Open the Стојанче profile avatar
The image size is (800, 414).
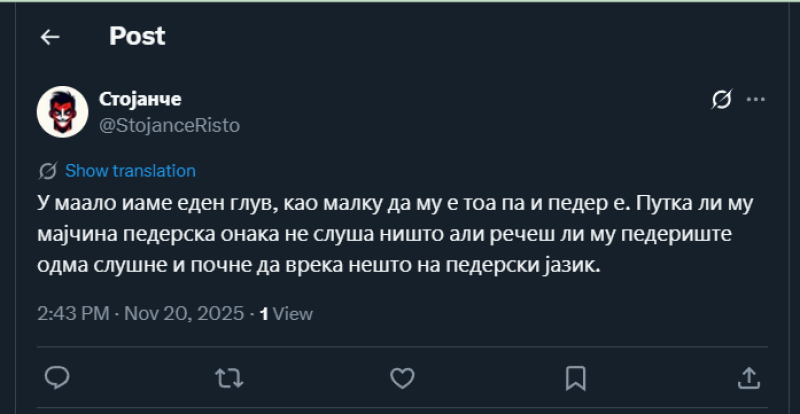pyautogui.click(x=63, y=111)
